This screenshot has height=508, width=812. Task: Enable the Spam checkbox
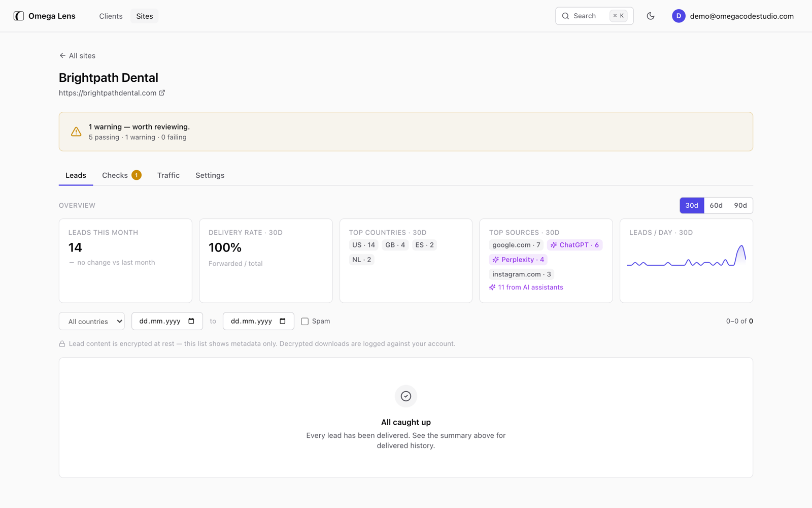[304, 321]
